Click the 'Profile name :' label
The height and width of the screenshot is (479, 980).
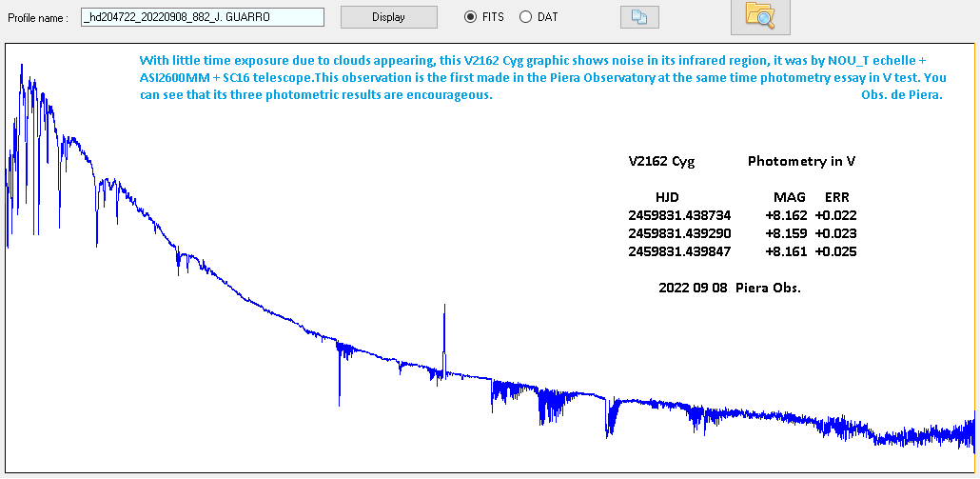pos(38,18)
